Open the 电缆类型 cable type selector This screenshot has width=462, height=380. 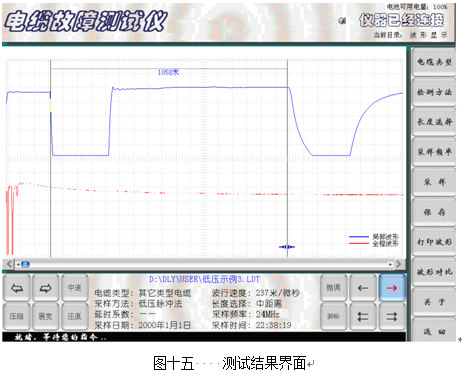pos(434,62)
